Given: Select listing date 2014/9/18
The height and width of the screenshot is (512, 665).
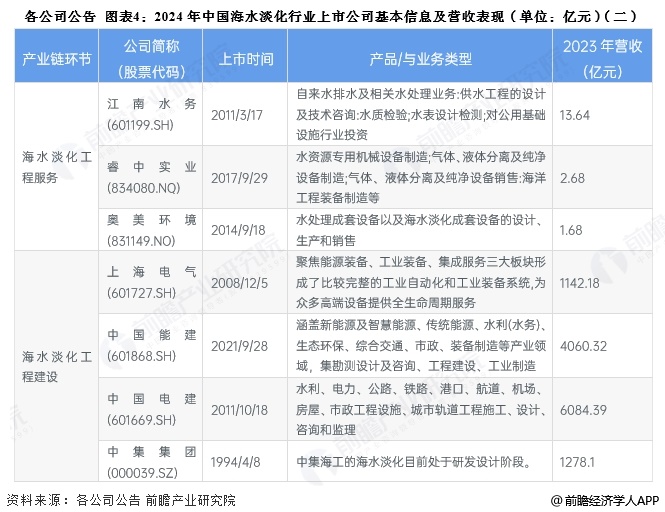Looking at the screenshot, I should point(238,230).
